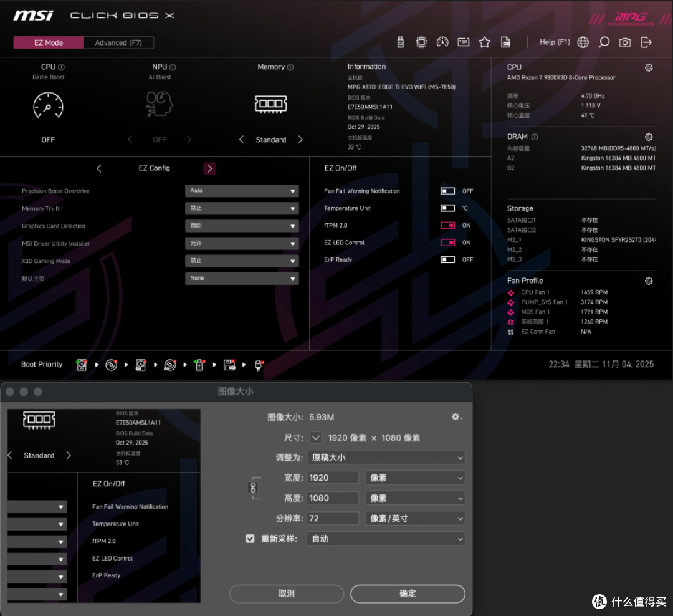Open the resolution unit 像素/英寸 dropdown
The width and height of the screenshot is (673, 616).
coord(415,519)
